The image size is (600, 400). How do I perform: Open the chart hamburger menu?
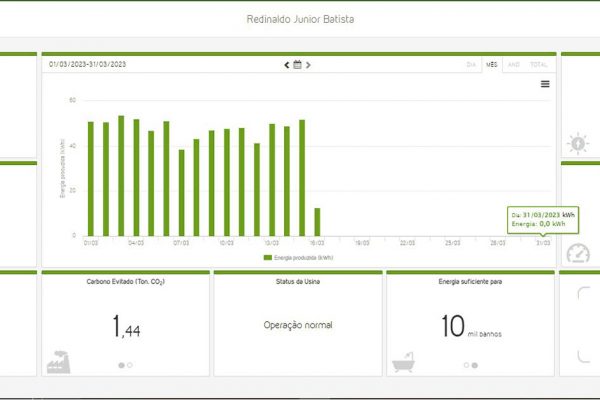pos(545,84)
